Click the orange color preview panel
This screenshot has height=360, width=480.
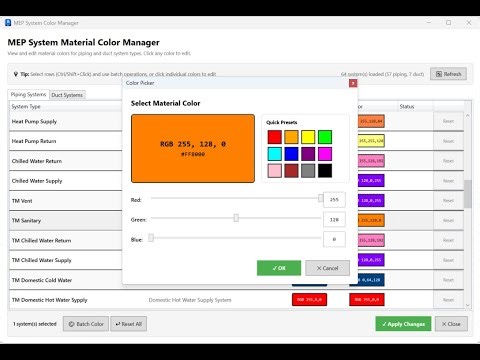click(x=193, y=149)
